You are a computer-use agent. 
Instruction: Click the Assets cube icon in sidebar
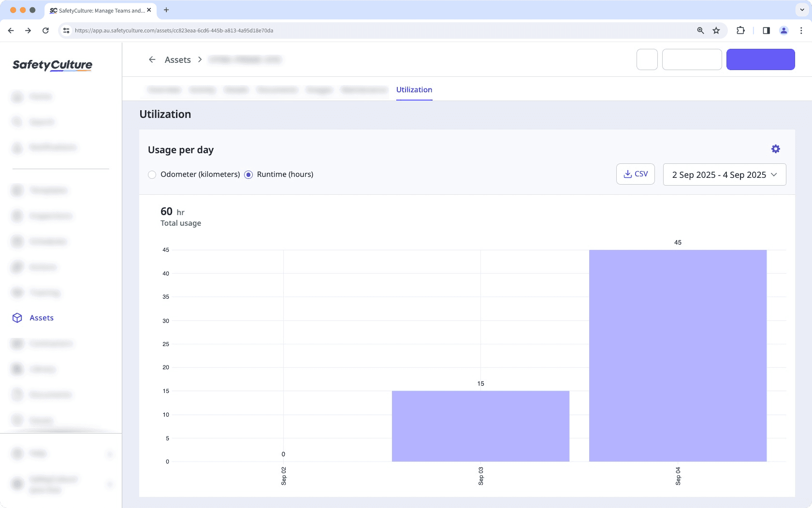pos(17,318)
